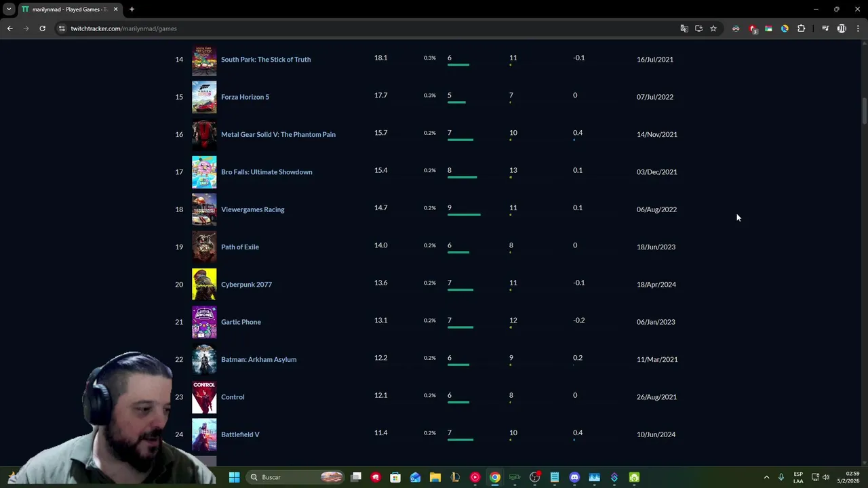The height and width of the screenshot is (488, 868).
Task: Click the browser forward arrow
Action: click(x=26, y=28)
